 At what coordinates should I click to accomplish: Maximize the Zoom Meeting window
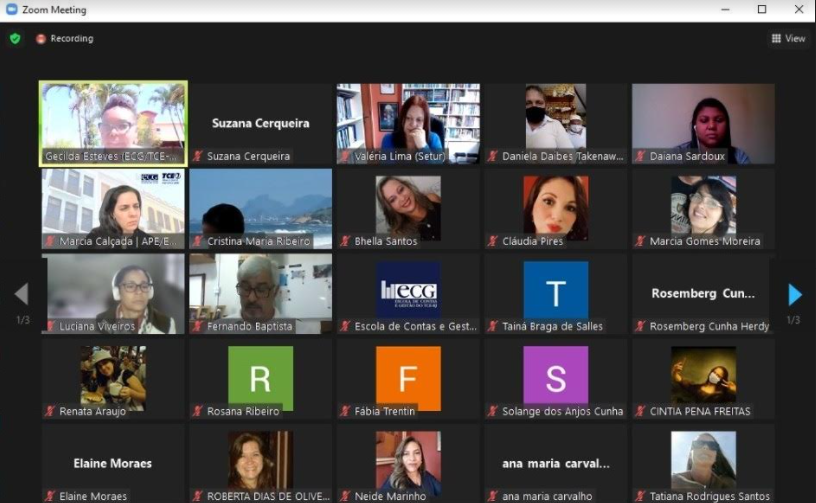point(762,10)
